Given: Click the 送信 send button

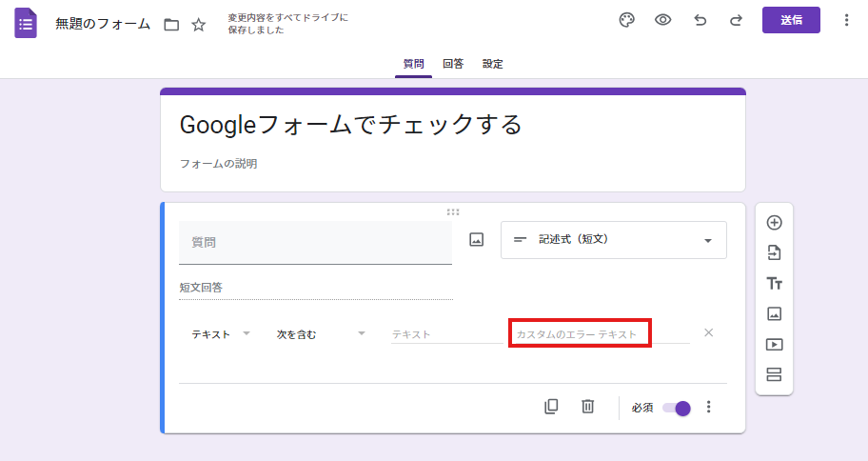Looking at the screenshot, I should pyautogui.click(x=791, y=20).
